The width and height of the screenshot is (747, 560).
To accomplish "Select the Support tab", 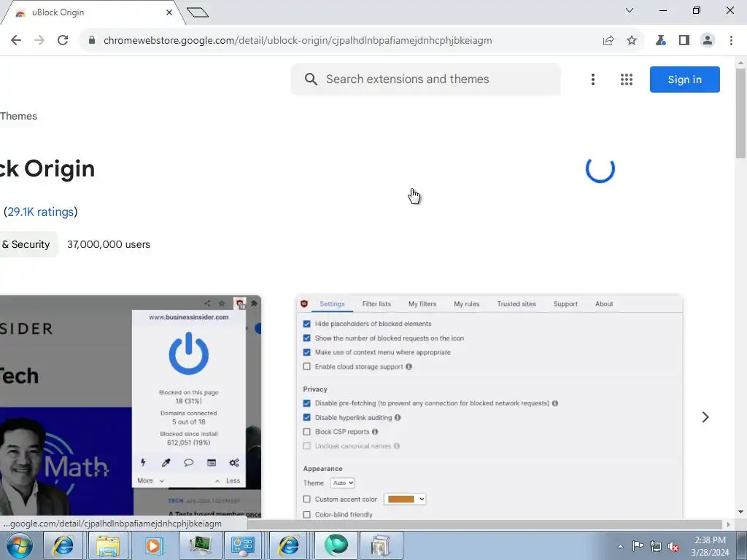I will tap(565, 304).
